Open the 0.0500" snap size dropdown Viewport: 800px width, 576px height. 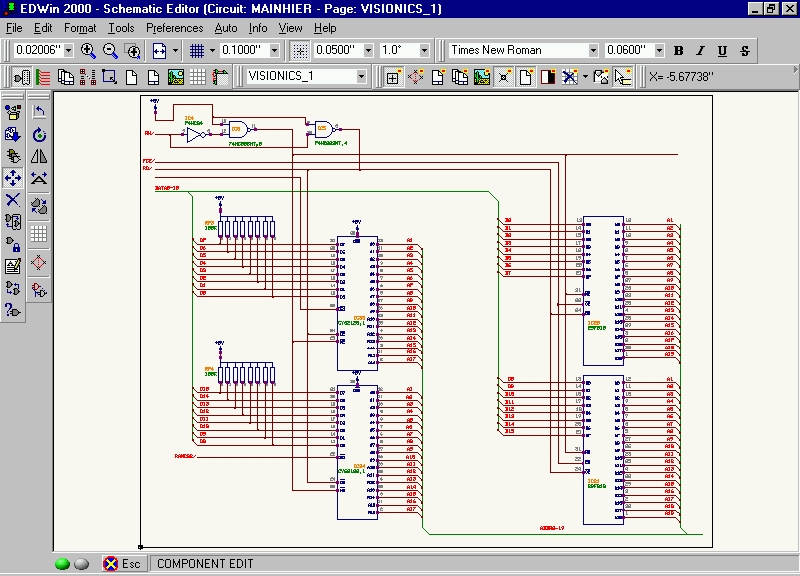pos(368,50)
